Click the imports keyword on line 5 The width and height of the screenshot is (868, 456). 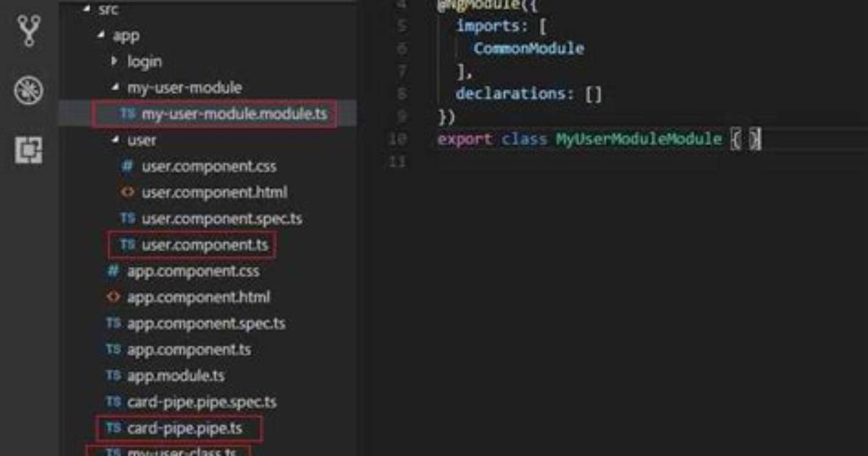pos(488,26)
